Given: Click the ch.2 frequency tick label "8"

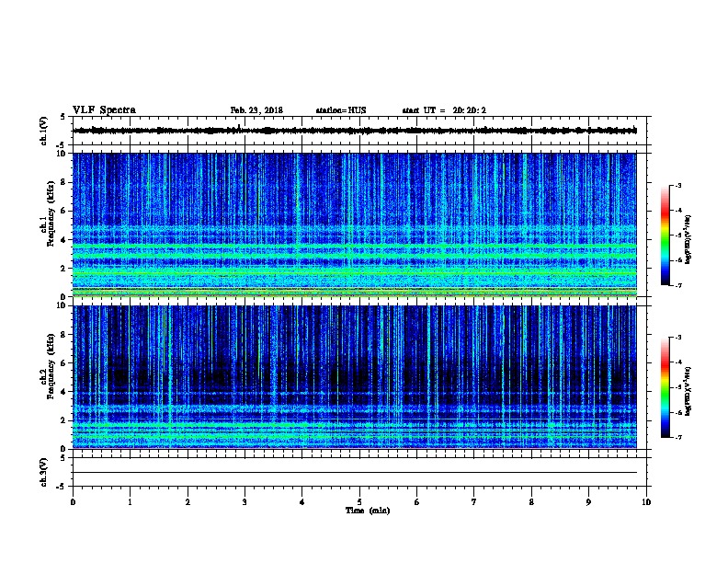Looking at the screenshot, I should [63, 335].
